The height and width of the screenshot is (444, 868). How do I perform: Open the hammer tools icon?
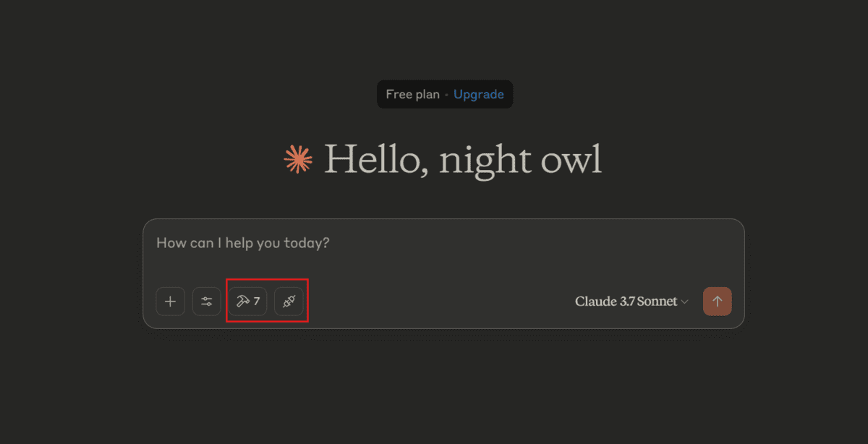[242, 302]
